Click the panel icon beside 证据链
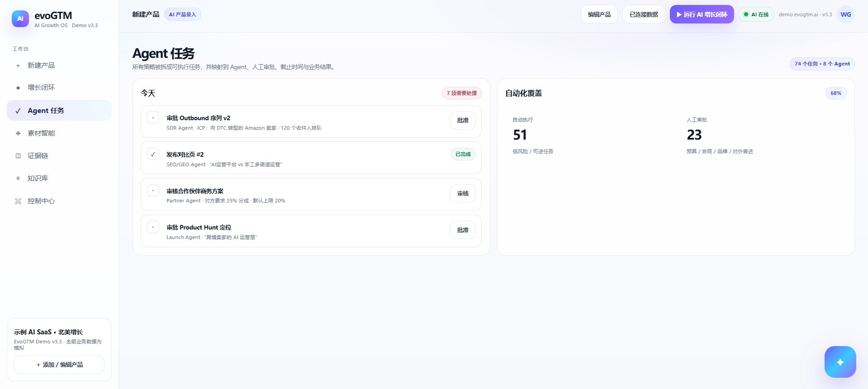Viewport: 868px width, 389px height. coord(18,156)
